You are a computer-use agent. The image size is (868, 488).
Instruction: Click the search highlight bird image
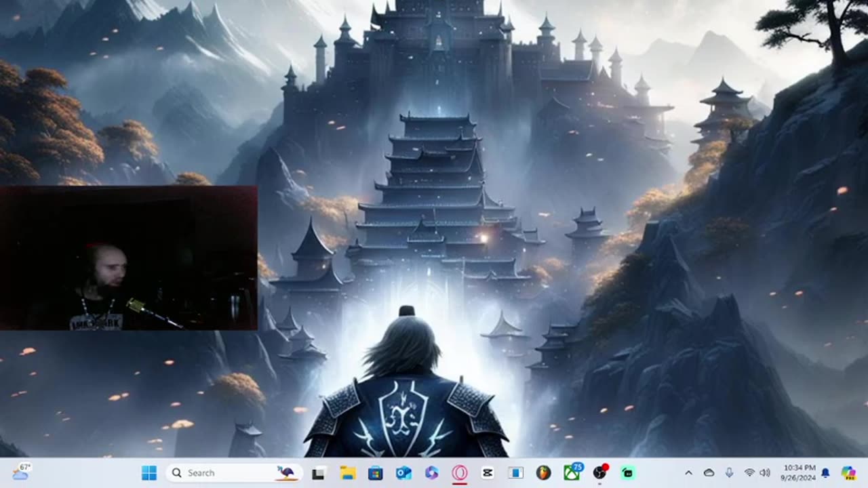point(285,472)
